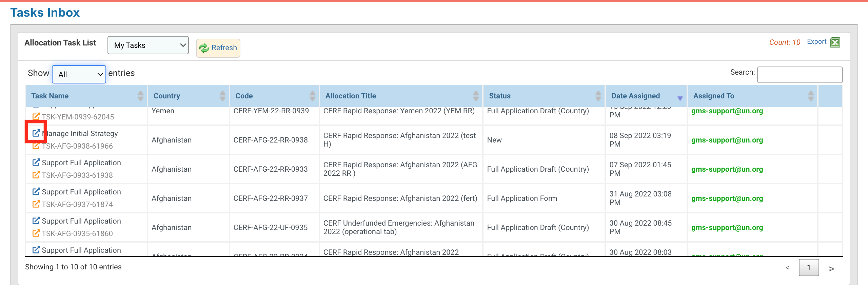The image size is (868, 285).
Task: Open TSK-YEM-0939-62045 task link
Action: (x=78, y=117)
